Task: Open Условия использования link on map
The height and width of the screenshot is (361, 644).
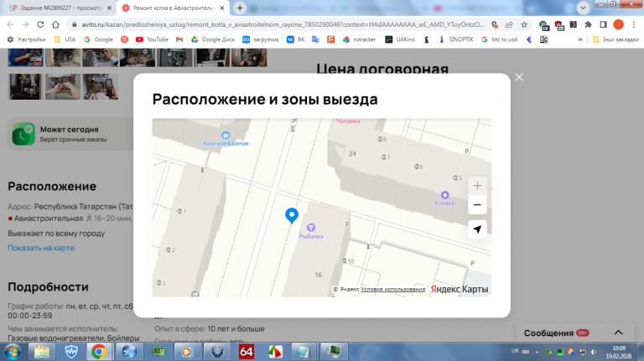Action: point(392,289)
